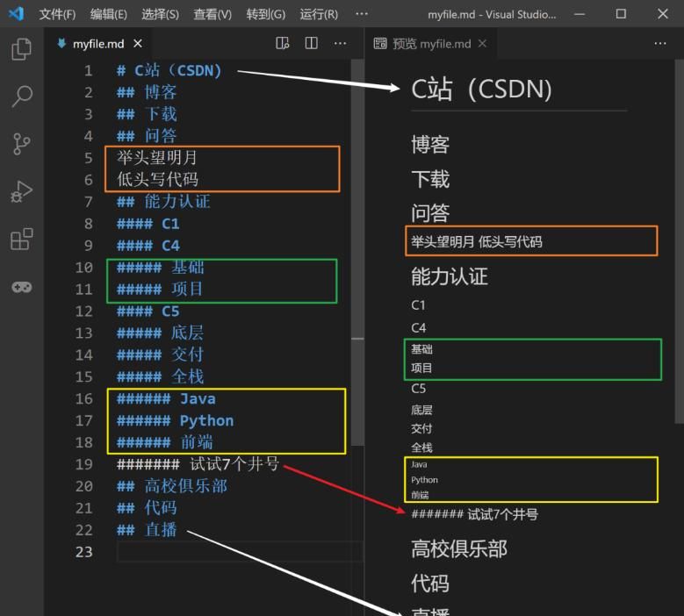Close the myfile.md editor tab
Screen dimensions: 684x616
pyautogui.click(x=138, y=43)
